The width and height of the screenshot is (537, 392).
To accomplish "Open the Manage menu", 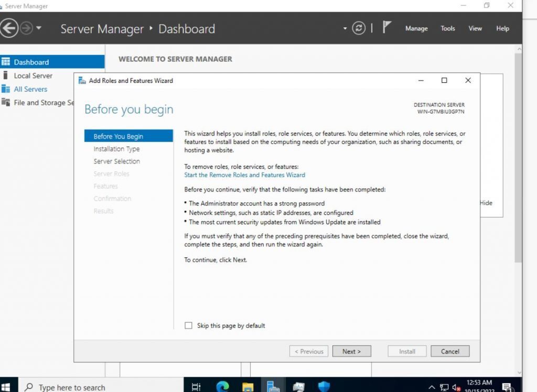I will point(416,28).
